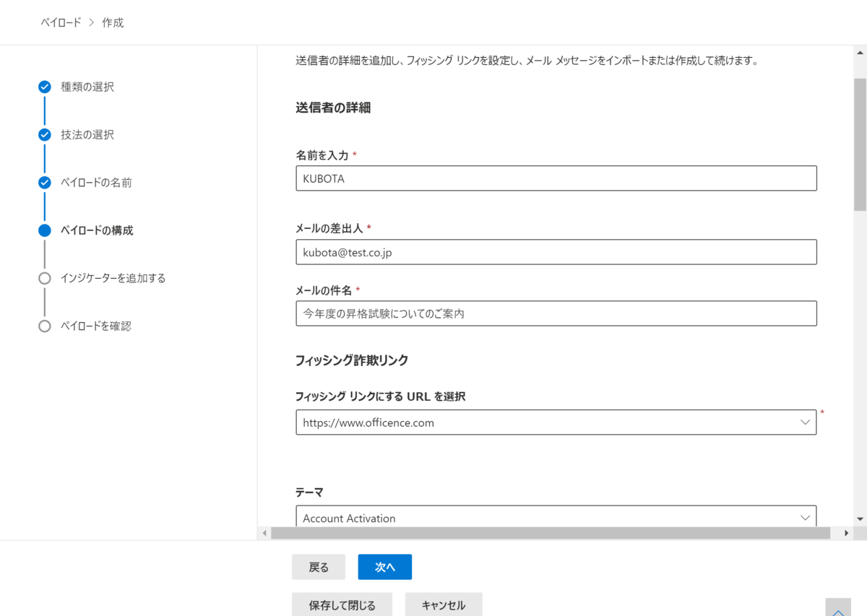Image resolution: width=867 pixels, height=616 pixels.
Task: Click the 作成 breadcrumb item
Action: click(x=116, y=22)
